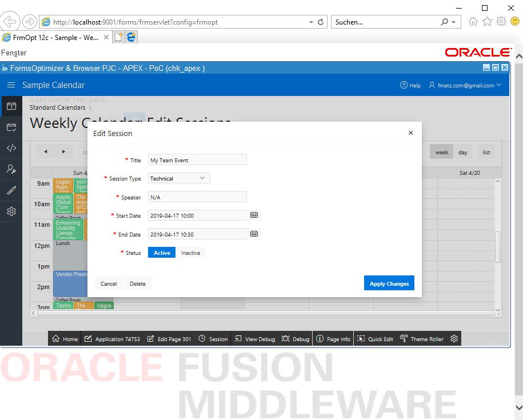523x420 pixels.
Task: Open Home in developer toolbar
Action: click(x=65, y=339)
